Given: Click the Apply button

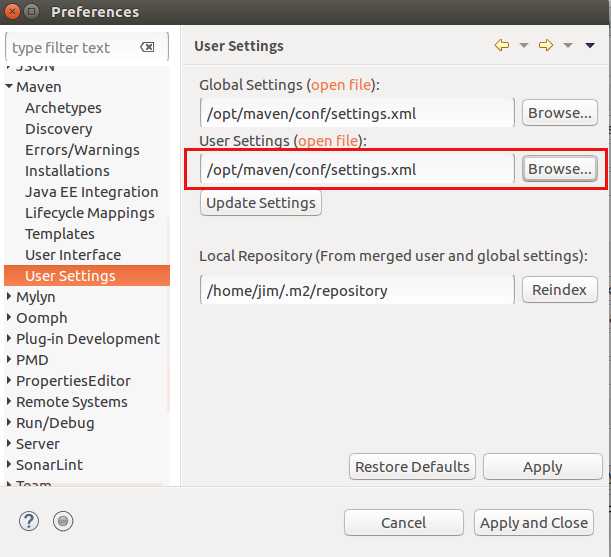Looking at the screenshot, I should pos(543,467).
